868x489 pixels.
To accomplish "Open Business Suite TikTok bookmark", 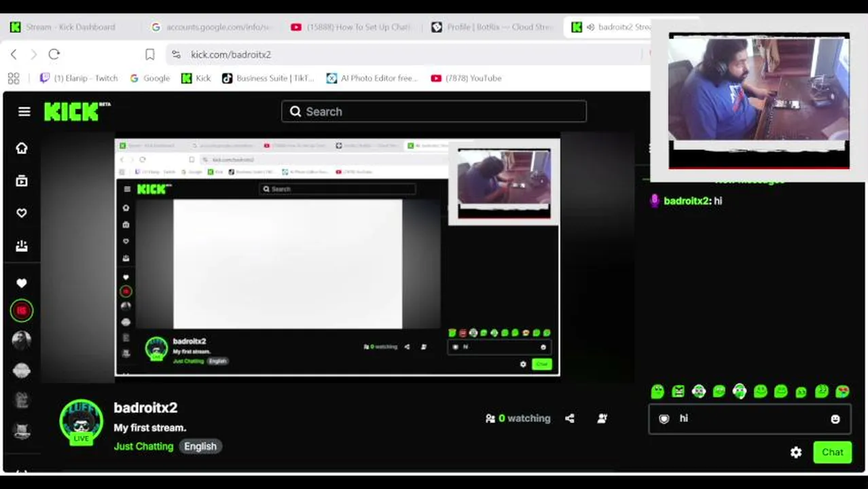I will click(x=268, y=78).
